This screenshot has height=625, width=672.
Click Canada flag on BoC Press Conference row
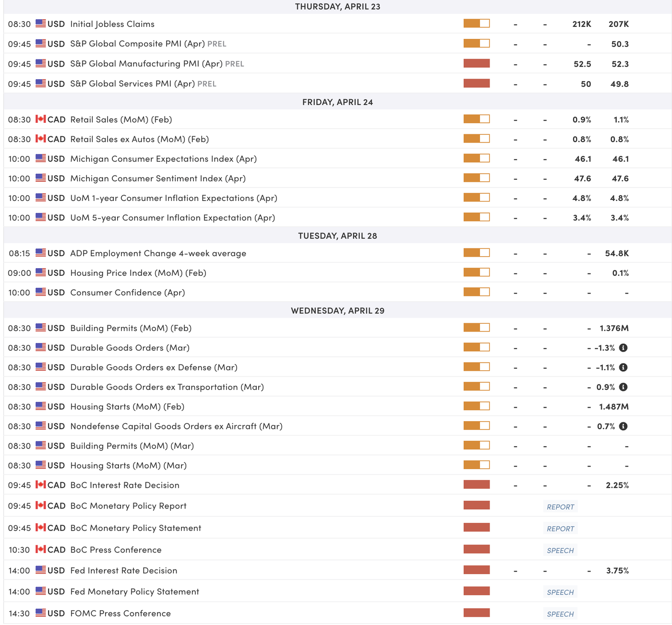click(41, 549)
